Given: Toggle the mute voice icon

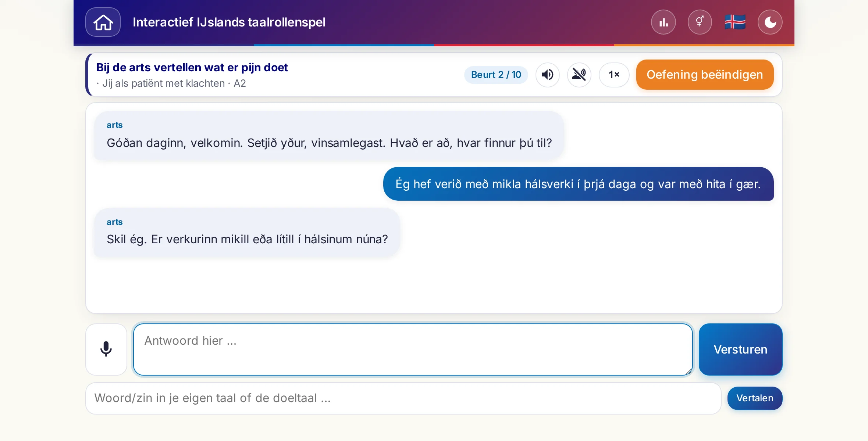Looking at the screenshot, I should 579,75.
